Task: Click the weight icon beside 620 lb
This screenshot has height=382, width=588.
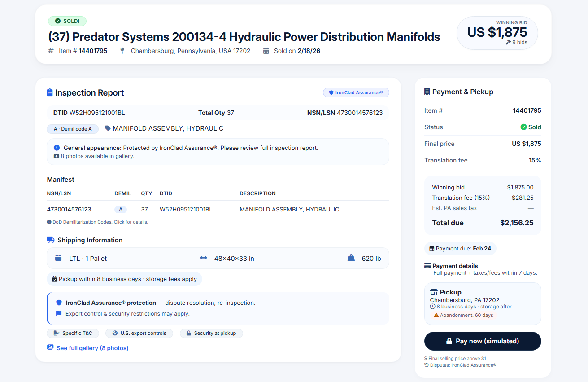Action: point(351,258)
